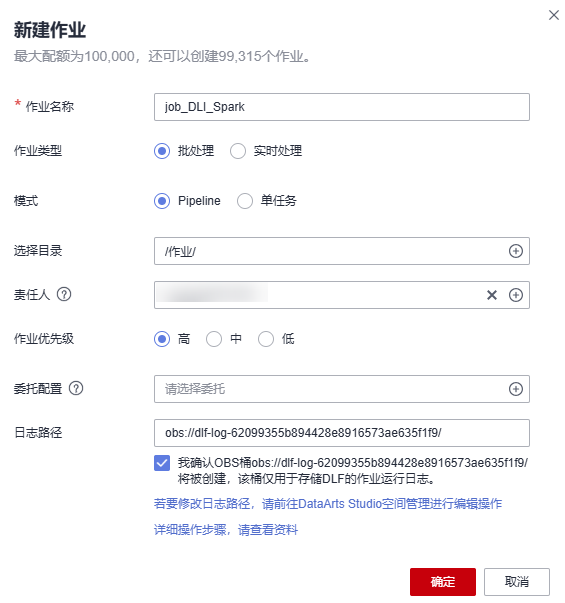This screenshot has width=565, height=603.
Task: Clear the 责任人 field with X icon
Action: coord(492,295)
